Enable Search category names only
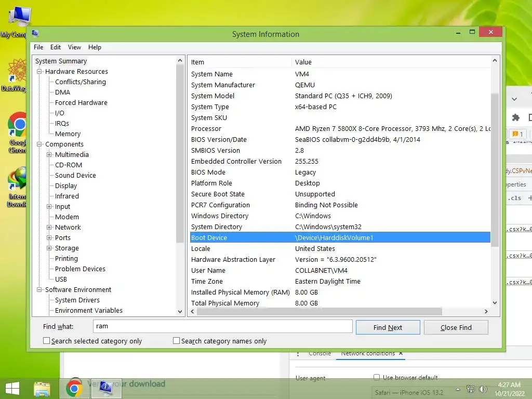Viewport: 532px width, 399px height. [x=177, y=341]
